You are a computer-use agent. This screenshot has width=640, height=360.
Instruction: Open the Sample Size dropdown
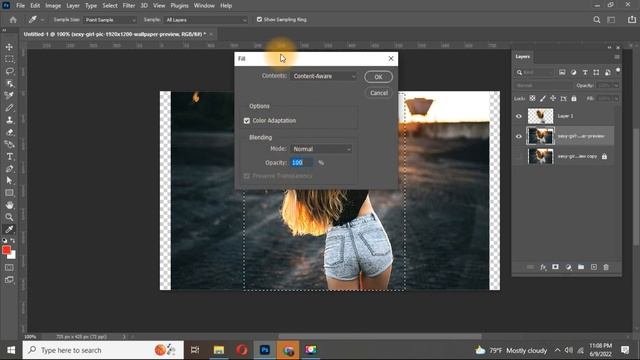(x=110, y=20)
